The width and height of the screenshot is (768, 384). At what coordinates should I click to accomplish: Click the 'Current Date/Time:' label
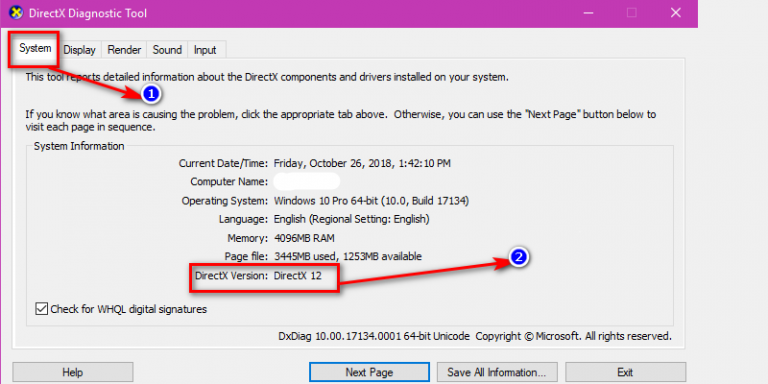point(223,163)
